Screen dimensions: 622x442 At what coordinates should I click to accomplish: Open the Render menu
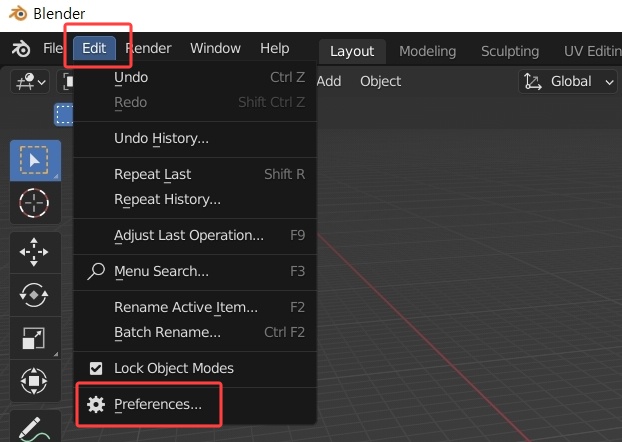pyautogui.click(x=148, y=48)
